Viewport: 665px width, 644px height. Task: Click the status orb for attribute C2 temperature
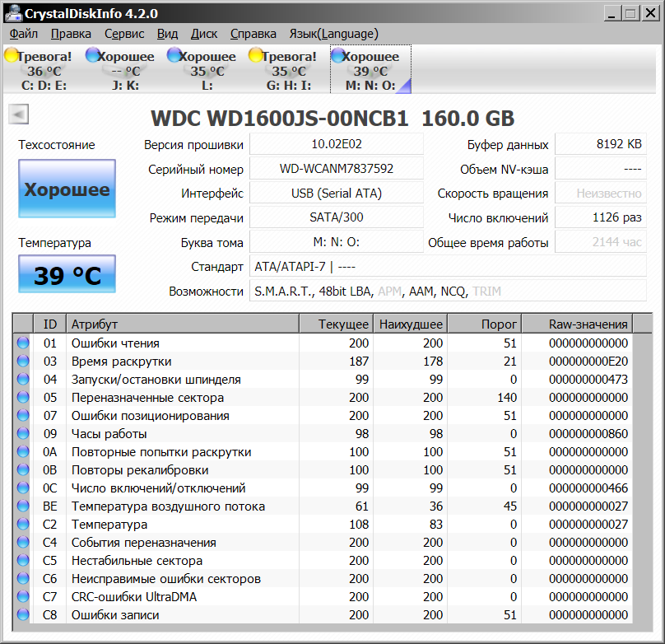pyautogui.click(x=23, y=525)
